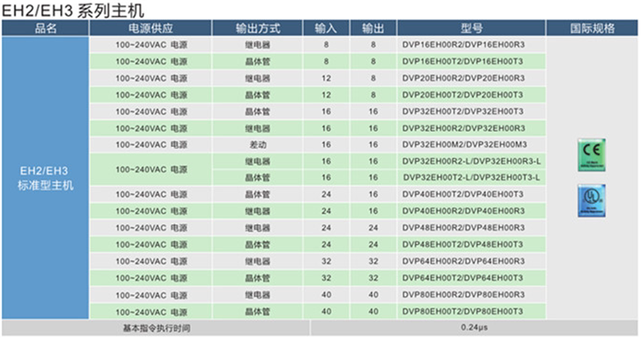Select the 国际规格 column header

tap(592, 29)
